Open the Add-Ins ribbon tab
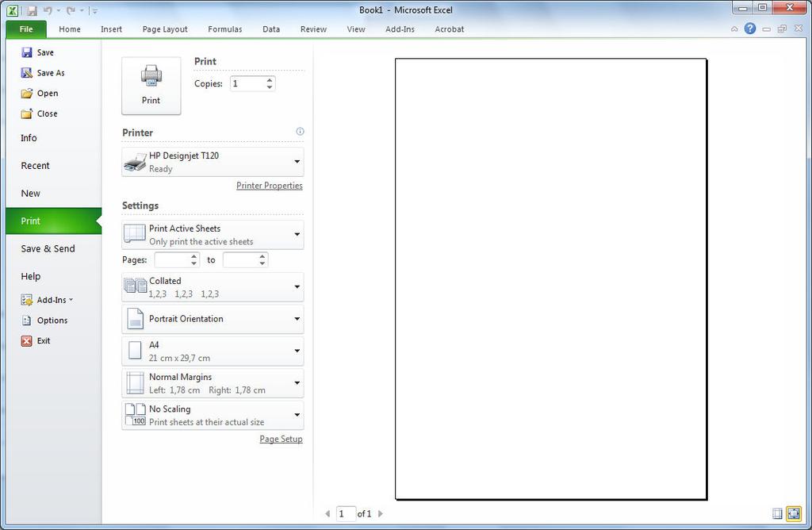The width and height of the screenshot is (812, 530). 400,29
